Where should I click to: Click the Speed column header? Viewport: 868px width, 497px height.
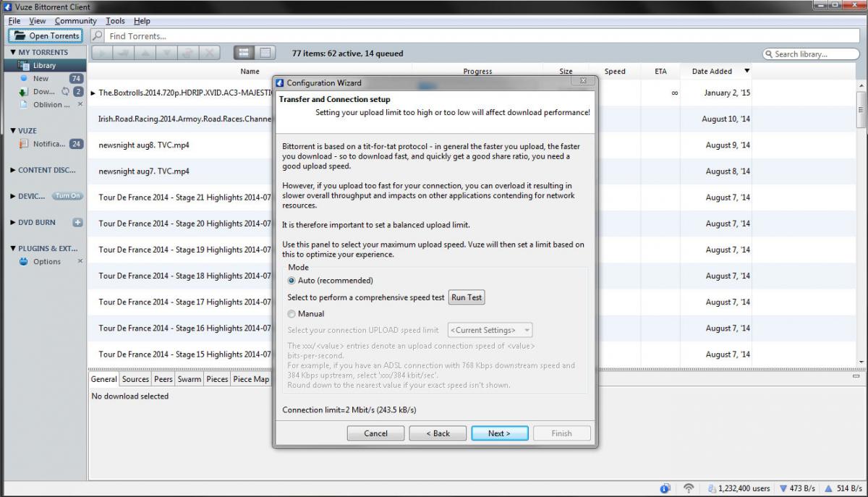[615, 71]
